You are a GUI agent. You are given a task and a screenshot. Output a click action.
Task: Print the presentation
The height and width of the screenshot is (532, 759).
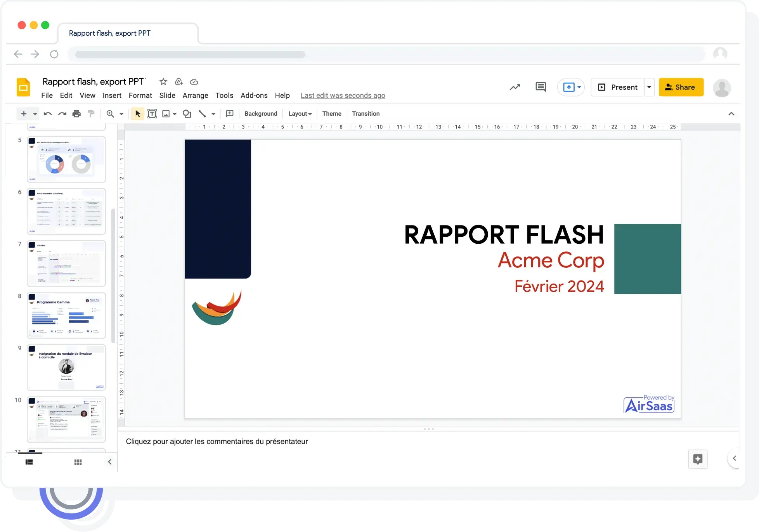coord(76,114)
